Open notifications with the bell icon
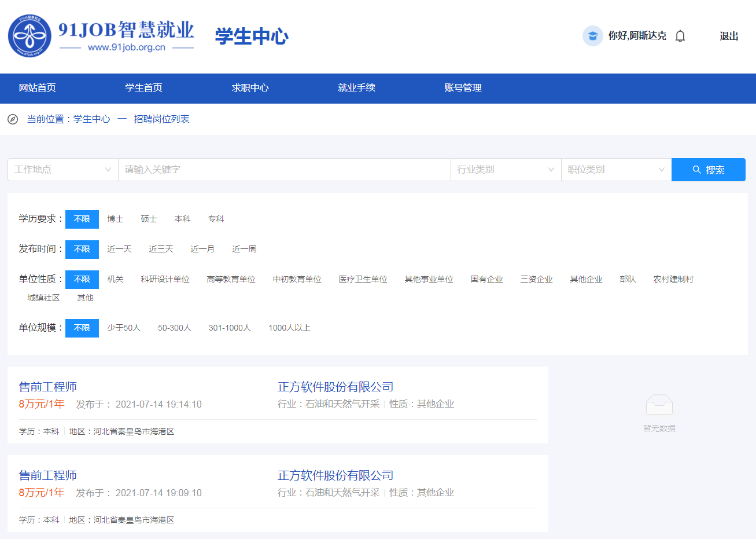Image resolution: width=756 pixels, height=539 pixels. click(x=680, y=36)
